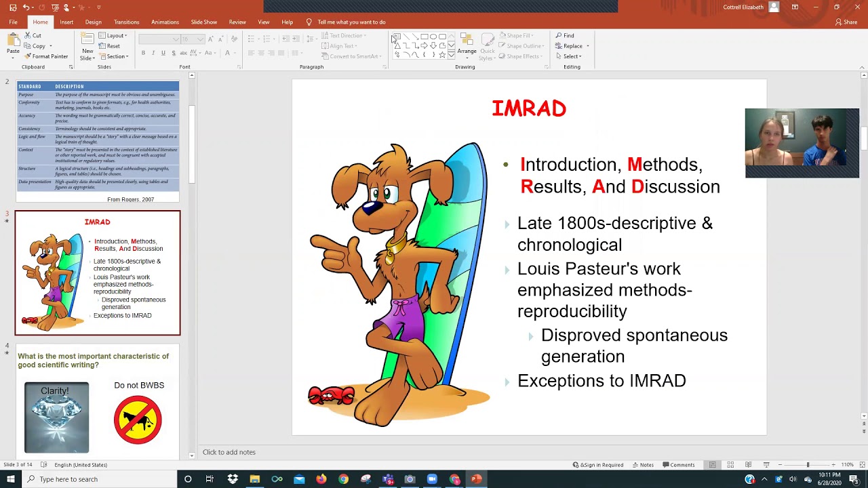
Task: Start slide show from status bar
Action: coord(766,465)
